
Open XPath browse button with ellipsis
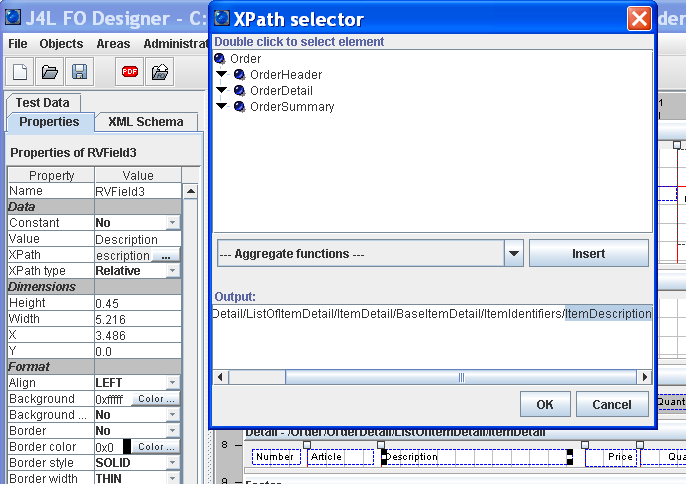pyautogui.click(x=165, y=256)
